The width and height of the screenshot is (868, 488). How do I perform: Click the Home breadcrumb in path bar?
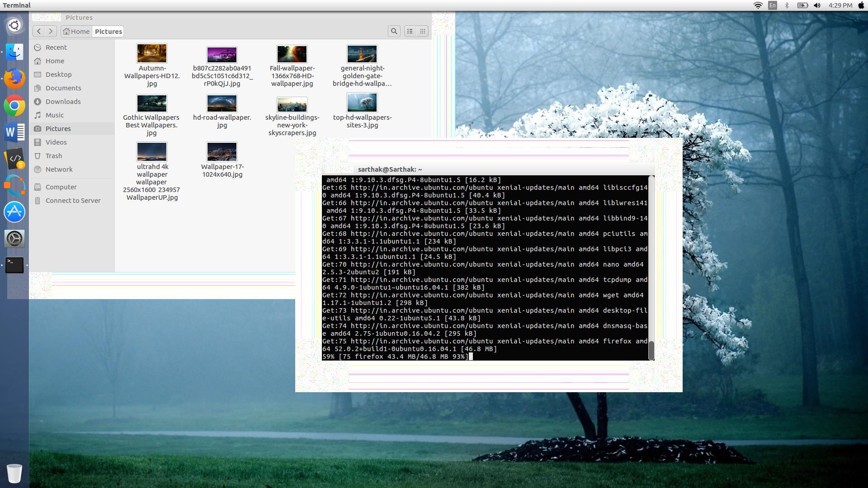[x=76, y=31]
